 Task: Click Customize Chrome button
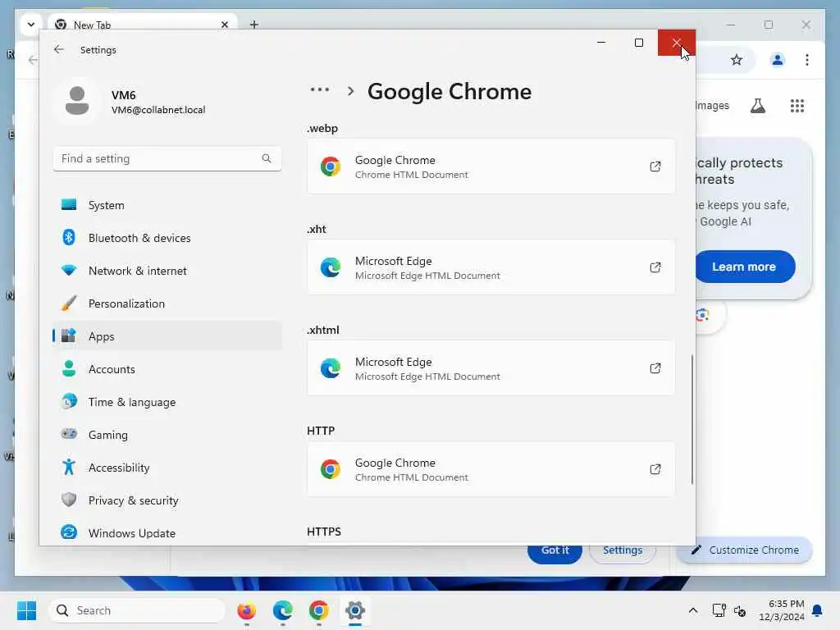[745, 550]
